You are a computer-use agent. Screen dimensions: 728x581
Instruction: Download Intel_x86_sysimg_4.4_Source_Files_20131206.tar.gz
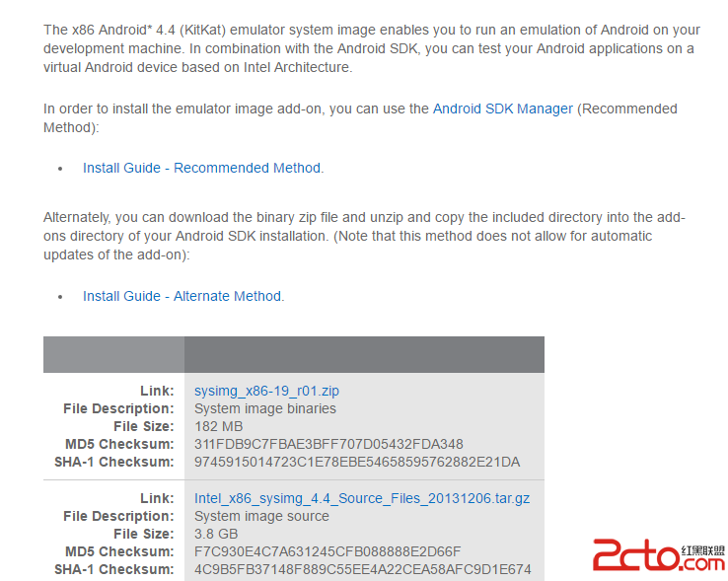click(362, 498)
